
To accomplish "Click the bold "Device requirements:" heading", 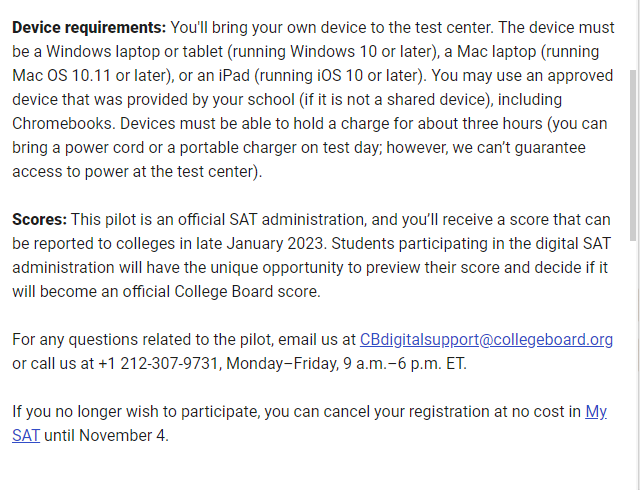I will 89,28.
